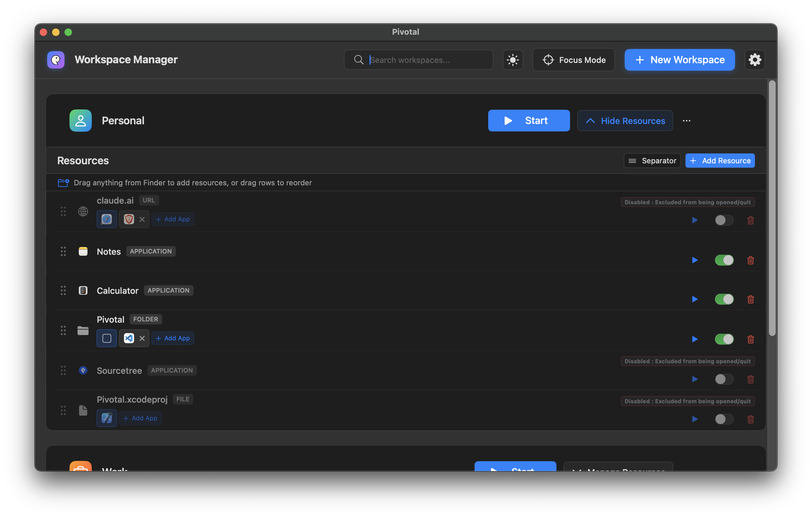Start the Personal workspace

(529, 120)
